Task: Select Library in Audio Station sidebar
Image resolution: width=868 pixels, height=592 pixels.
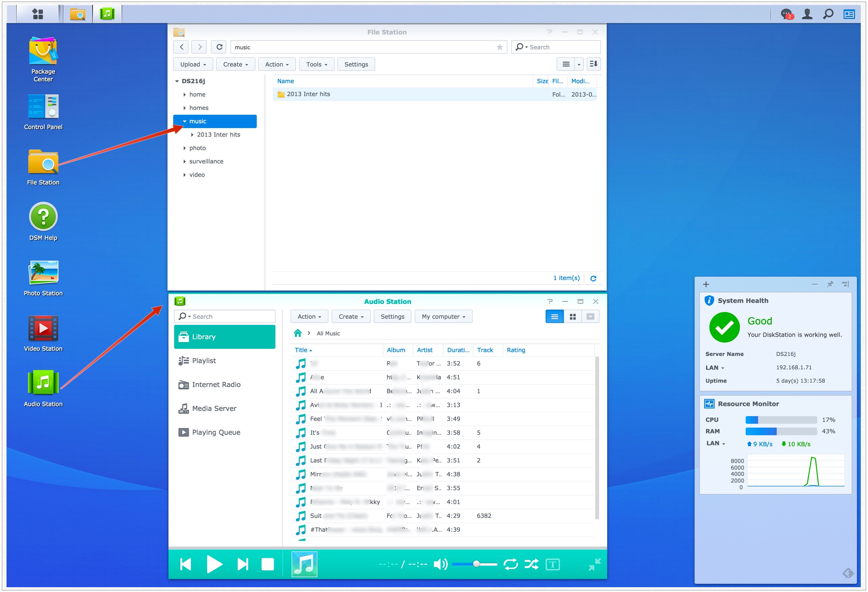Action: 225,337
